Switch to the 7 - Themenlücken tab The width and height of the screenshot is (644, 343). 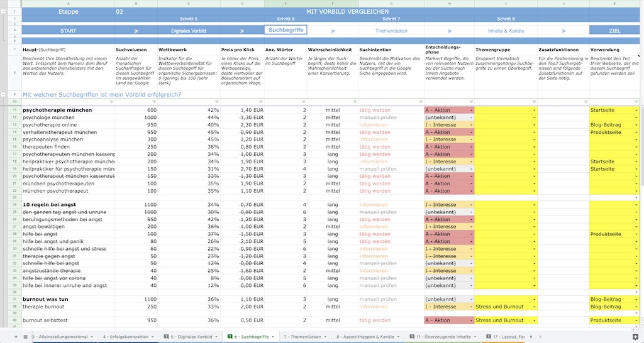pyautogui.click(x=303, y=337)
